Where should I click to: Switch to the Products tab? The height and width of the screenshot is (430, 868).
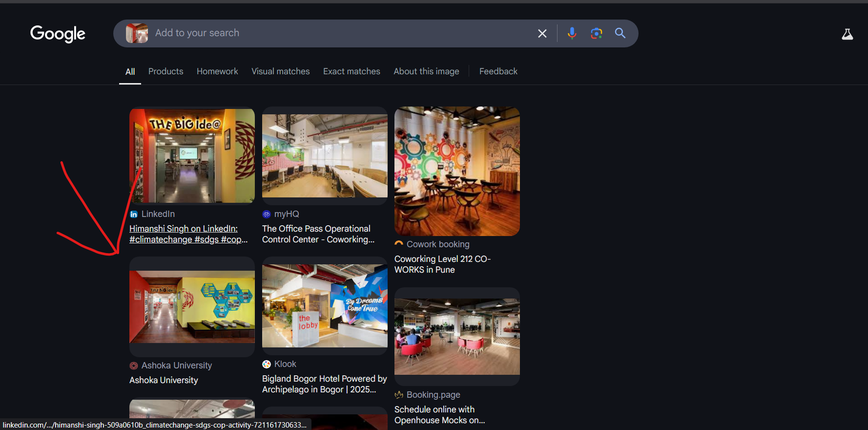166,71
